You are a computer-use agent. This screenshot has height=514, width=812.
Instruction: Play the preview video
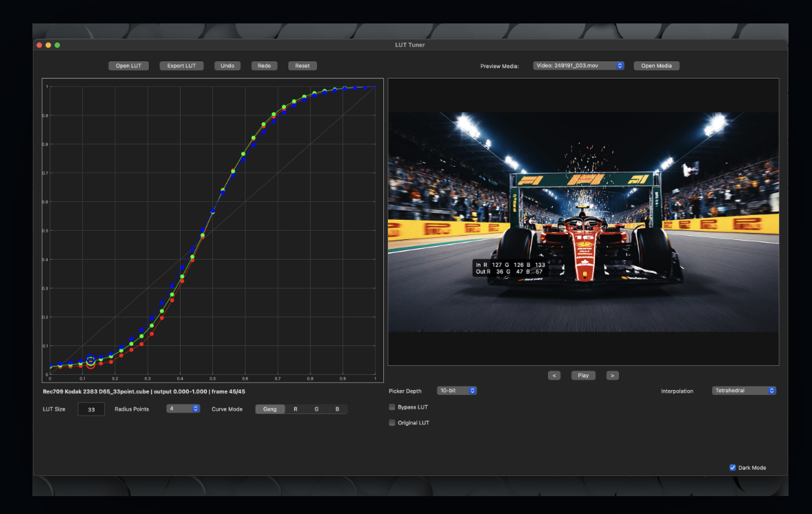click(583, 376)
